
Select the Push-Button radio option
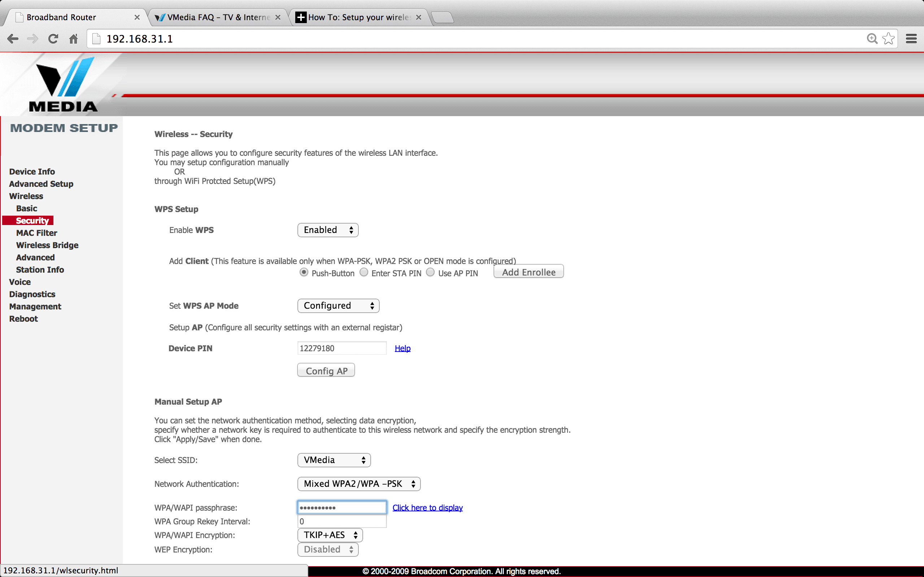coord(304,273)
